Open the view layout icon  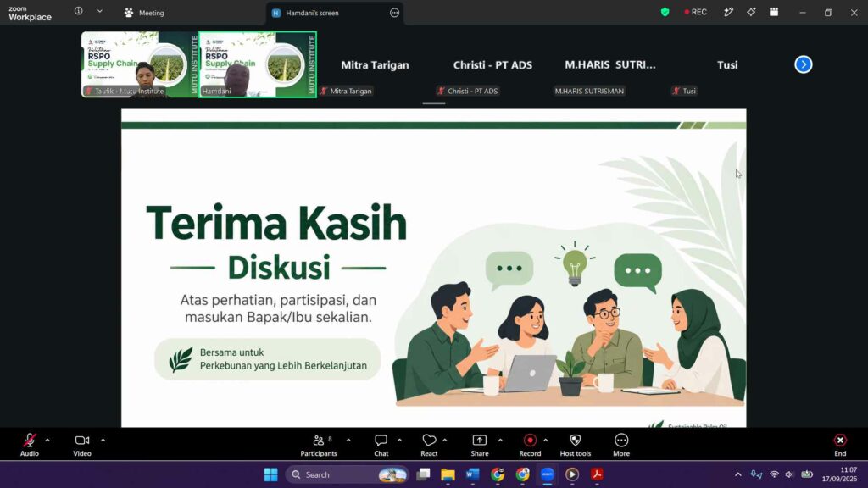click(774, 12)
